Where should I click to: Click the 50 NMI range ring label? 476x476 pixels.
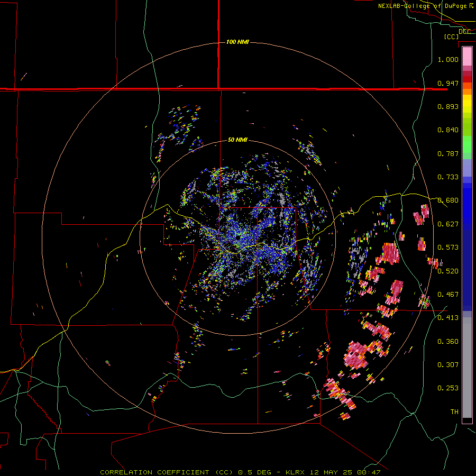237,140
